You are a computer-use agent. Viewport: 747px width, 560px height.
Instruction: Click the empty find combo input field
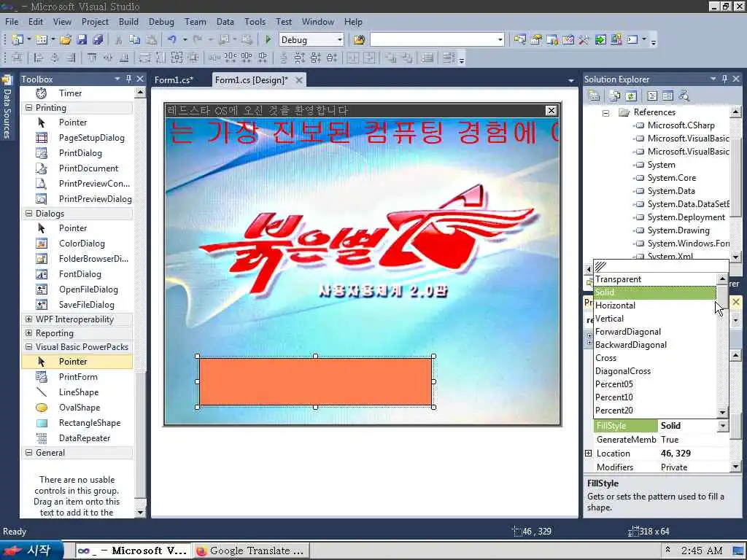(433, 40)
